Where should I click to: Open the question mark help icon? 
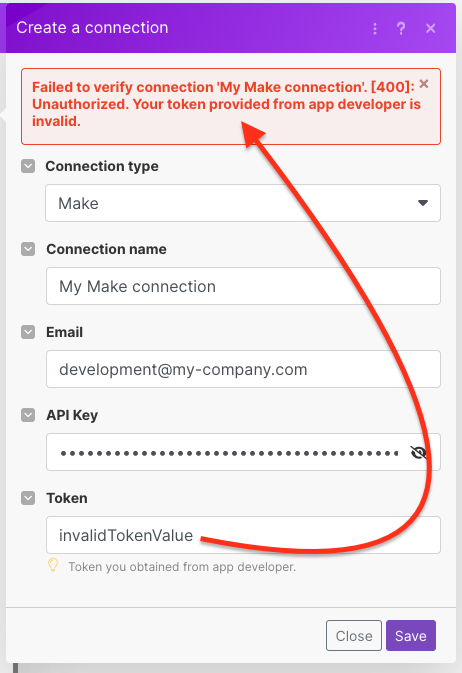coord(401,28)
